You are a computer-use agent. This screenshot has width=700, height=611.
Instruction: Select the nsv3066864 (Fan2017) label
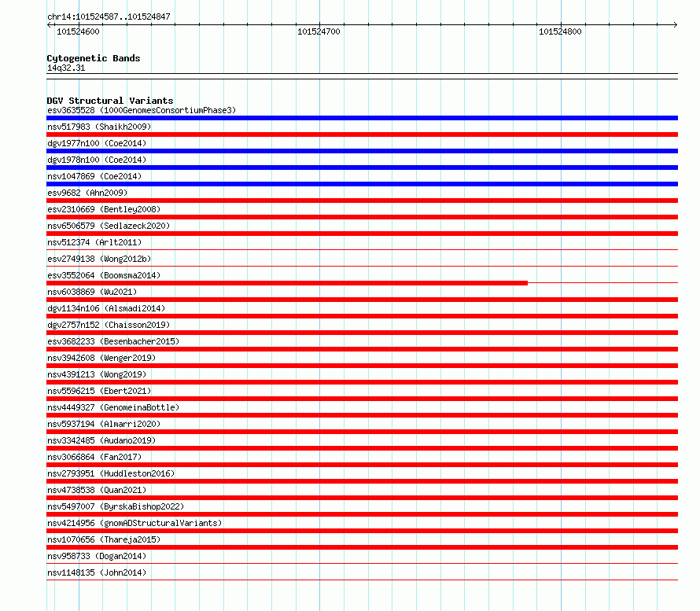94,457
